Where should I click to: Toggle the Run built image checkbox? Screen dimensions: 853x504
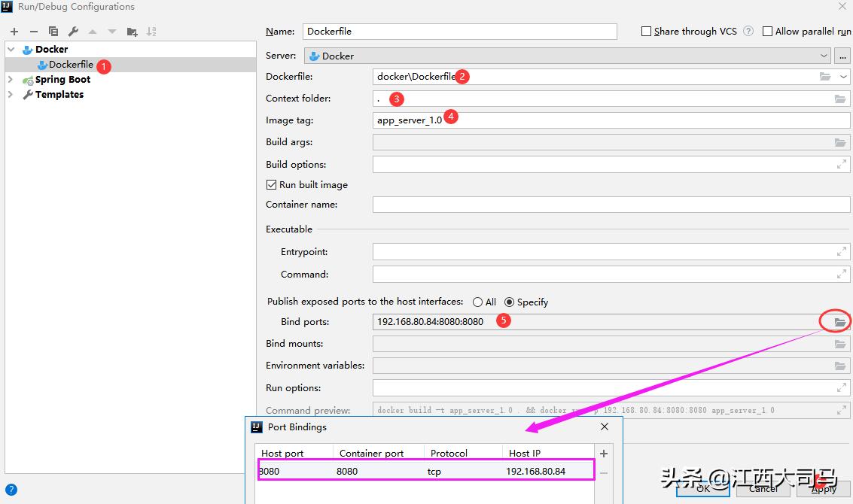[272, 185]
